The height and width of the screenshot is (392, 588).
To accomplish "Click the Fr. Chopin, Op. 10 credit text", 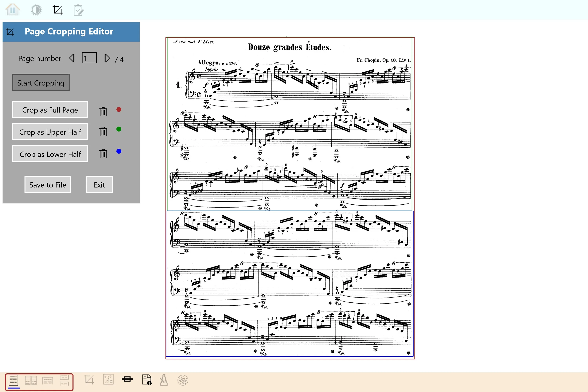I will tap(384, 60).
